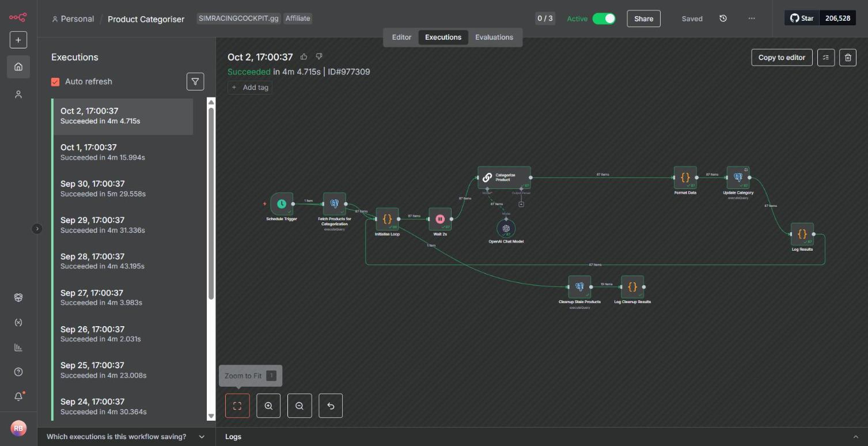
Task: Select the Wait 2s node
Action: [x=440, y=219]
